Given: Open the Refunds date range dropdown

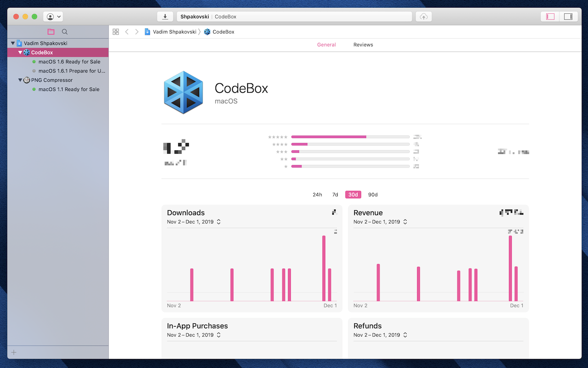Looking at the screenshot, I should click(x=380, y=335).
